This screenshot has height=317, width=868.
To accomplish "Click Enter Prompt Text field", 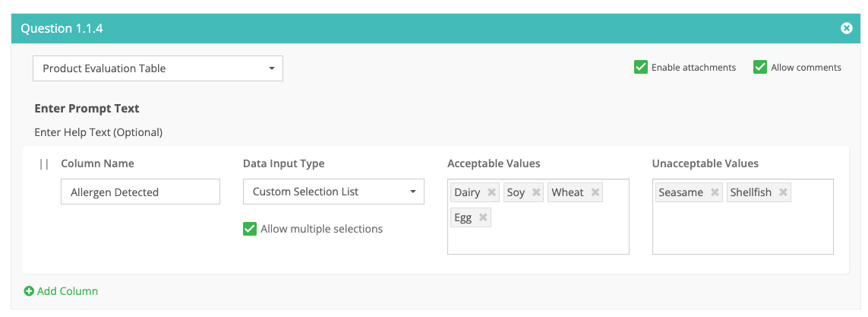I will [87, 109].
